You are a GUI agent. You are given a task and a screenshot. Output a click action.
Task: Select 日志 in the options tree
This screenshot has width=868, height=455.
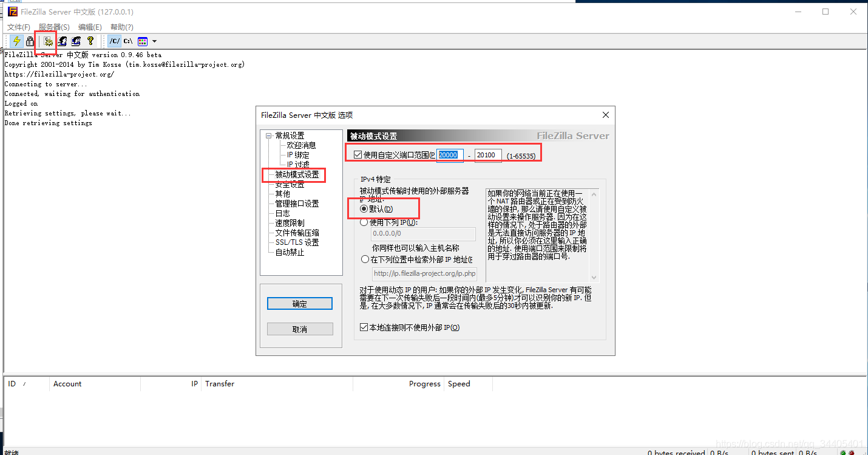point(282,213)
